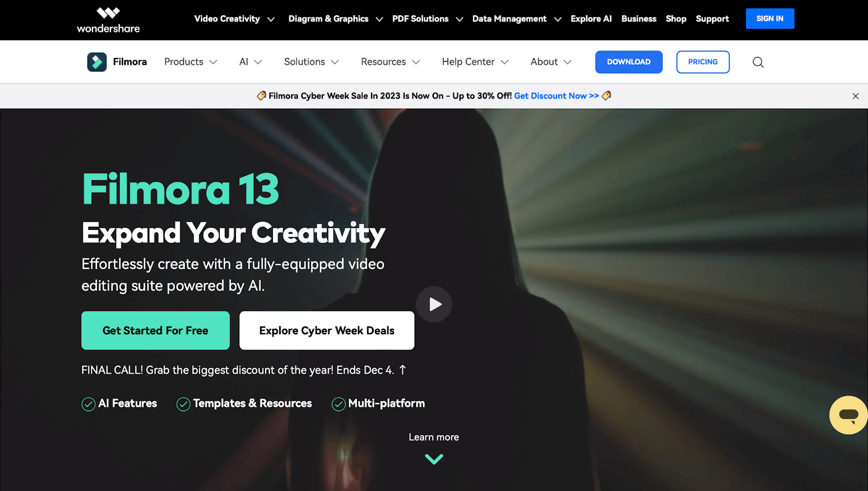Dismiss the Cyber Week sale banner
The image size is (868, 491).
tap(856, 96)
